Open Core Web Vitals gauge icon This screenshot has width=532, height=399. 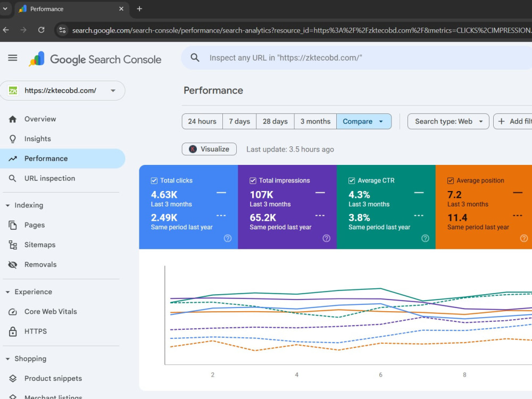(13, 311)
